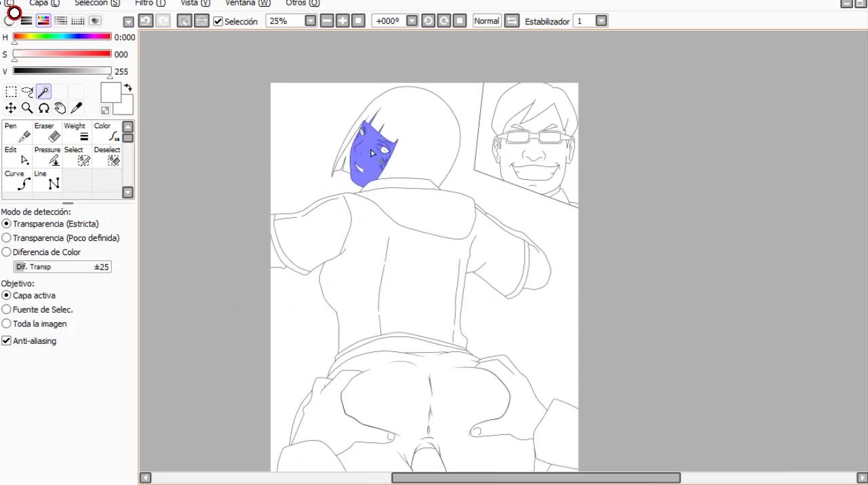Click the Hue slider bar
Screen dimensions: 868x485
pyautogui.click(x=62, y=37)
